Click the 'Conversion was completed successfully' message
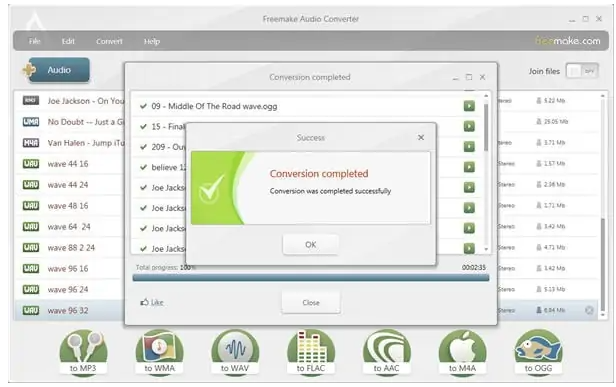616x387 pixels. point(330,191)
